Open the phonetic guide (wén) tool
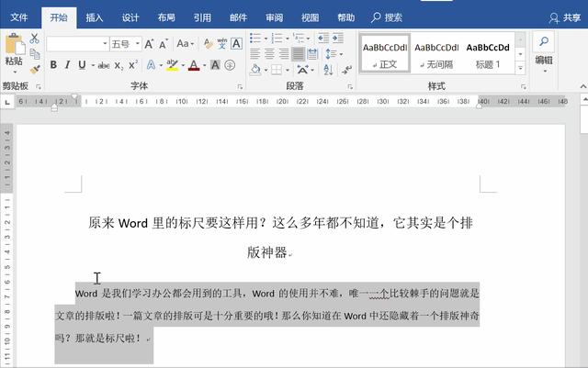Image resolution: width=588 pixels, height=368 pixels. point(222,44)
